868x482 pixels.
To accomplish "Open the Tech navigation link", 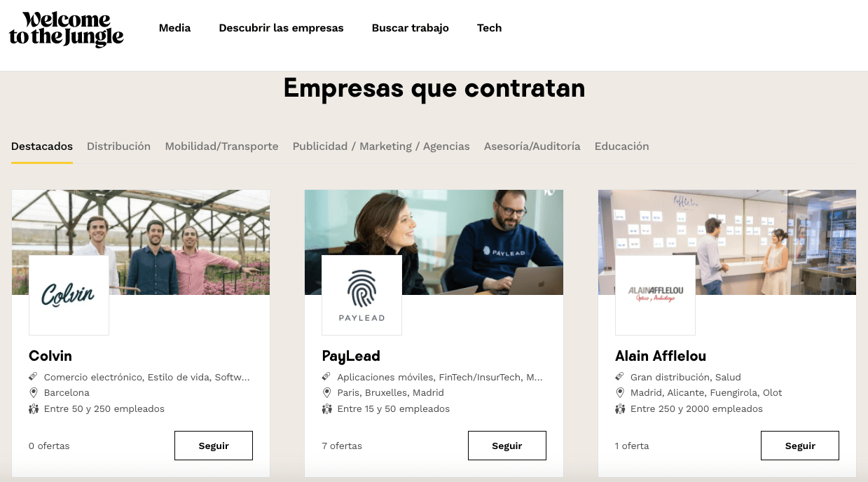I will point(489,28).
